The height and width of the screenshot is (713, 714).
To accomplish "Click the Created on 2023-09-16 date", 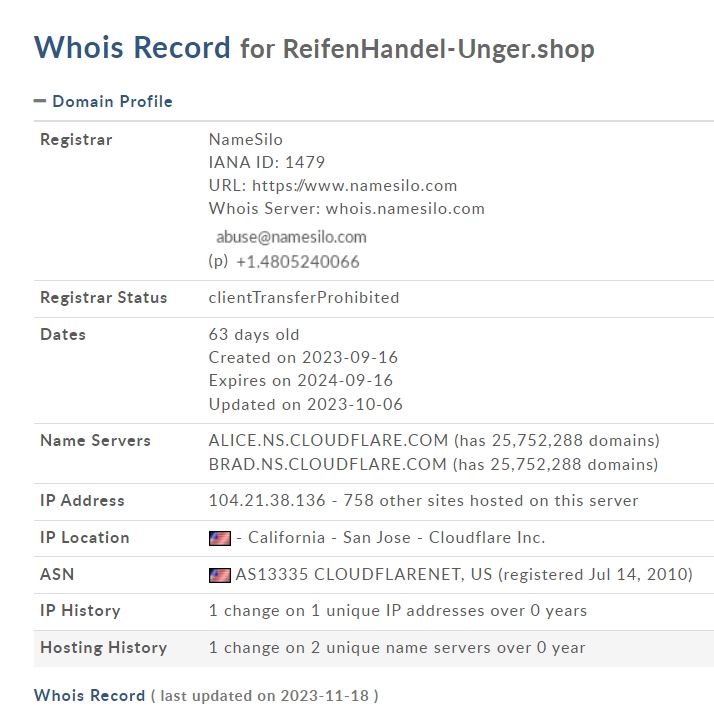I will tap(303, 357).
